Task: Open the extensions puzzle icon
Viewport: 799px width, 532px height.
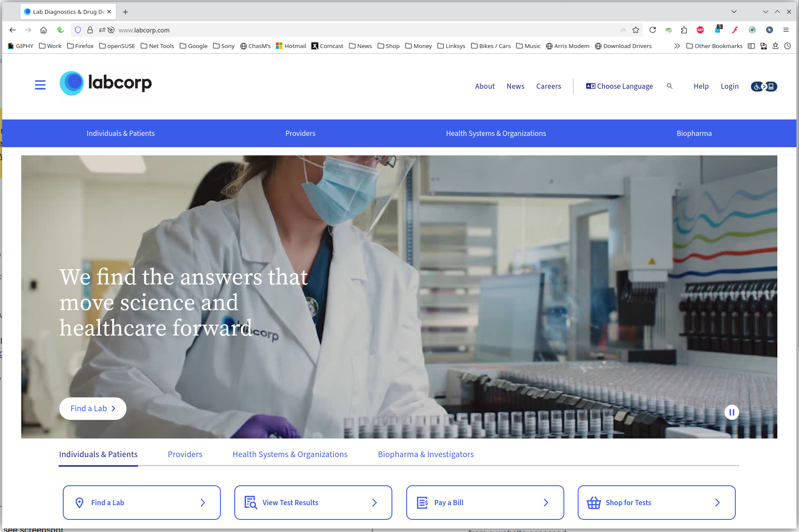Action: click(x=684, y=30)
